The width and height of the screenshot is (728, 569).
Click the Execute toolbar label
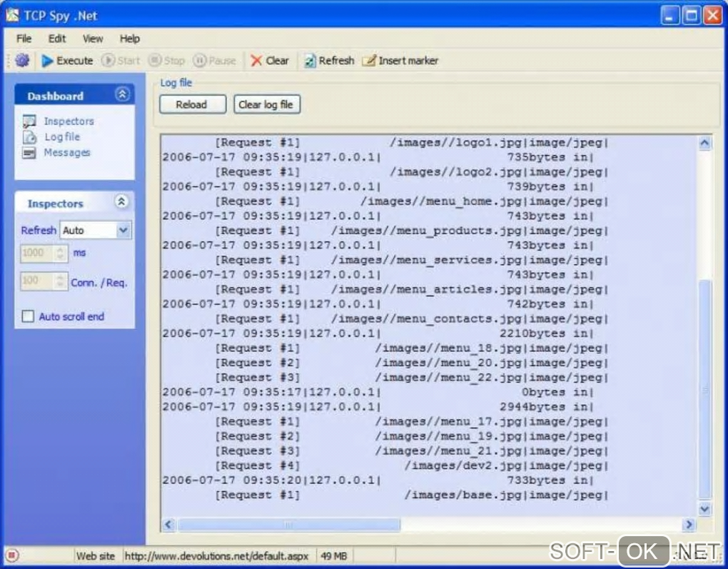pyautogui.click(x=74, y=61)
